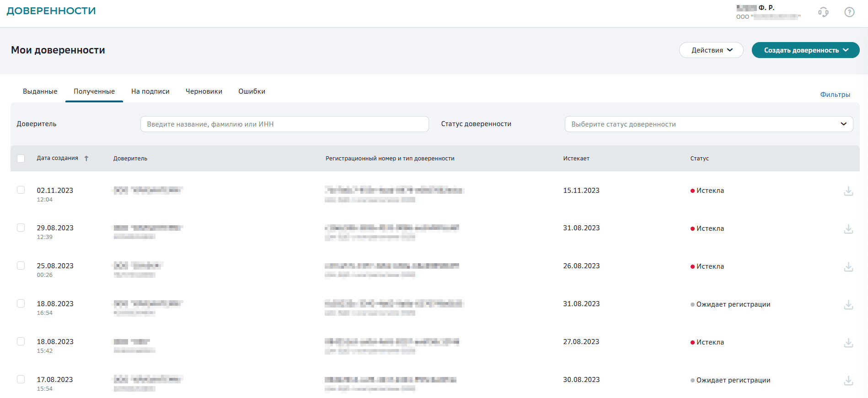The height and width of the screenshot is (398, 868).
Task: Select the row dated 25.08.2023
Action: click(x=21, y=265)
